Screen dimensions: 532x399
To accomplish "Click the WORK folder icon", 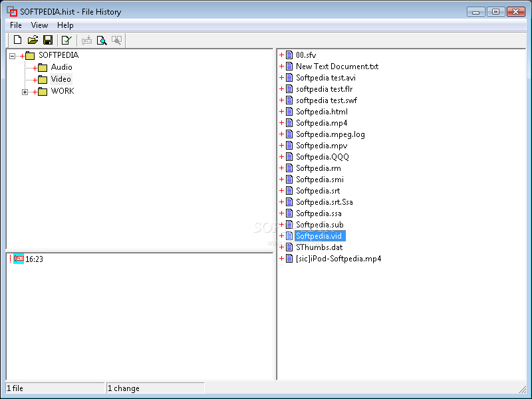I will [43, 92].
